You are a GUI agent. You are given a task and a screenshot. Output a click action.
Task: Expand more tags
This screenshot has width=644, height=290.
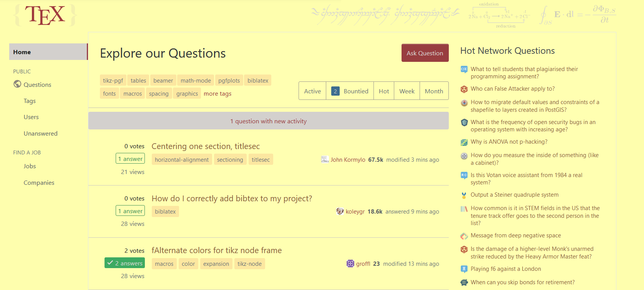(x=217, y=93)
